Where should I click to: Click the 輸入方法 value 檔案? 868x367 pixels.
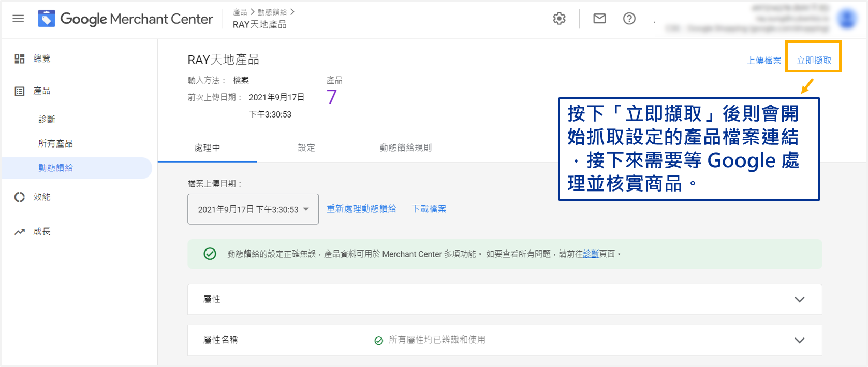[x=241, y=80]
